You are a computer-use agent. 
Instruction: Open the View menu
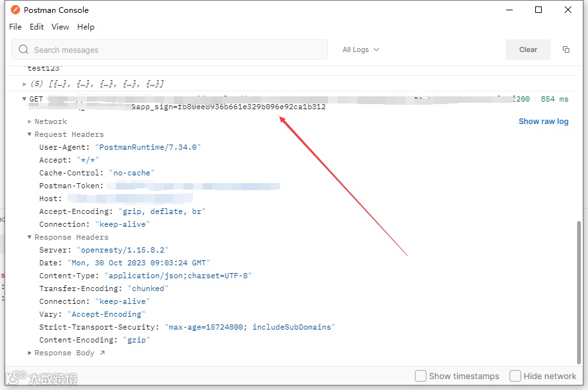pos(60,27)
